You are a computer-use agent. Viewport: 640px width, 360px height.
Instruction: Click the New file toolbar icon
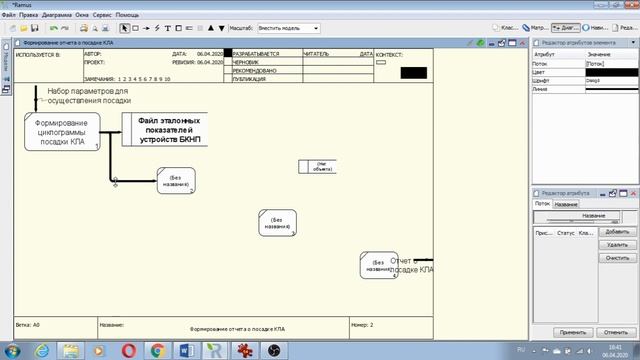point(13,28)
